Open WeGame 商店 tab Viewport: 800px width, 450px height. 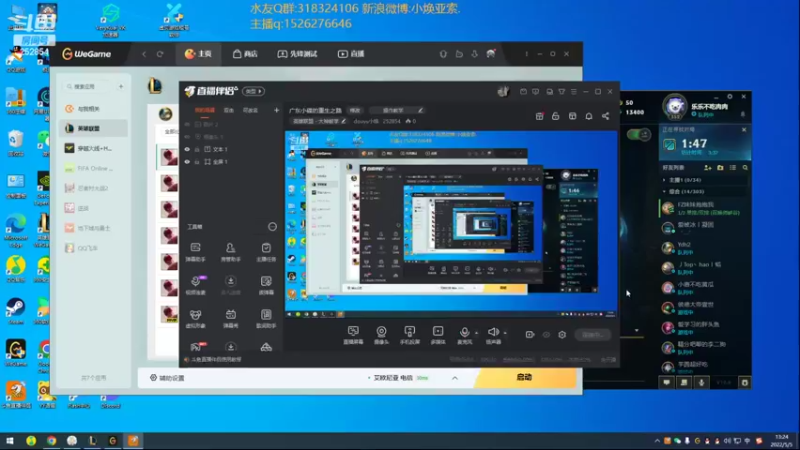click(245, 54)
